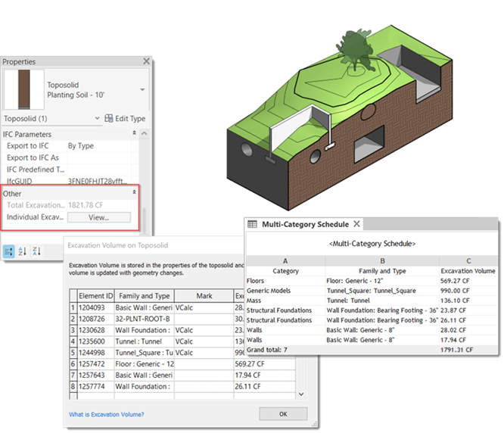Select the Grand total: 7 row
The height and width of the screenshot is (433, 504).
(x=372, y=350)
